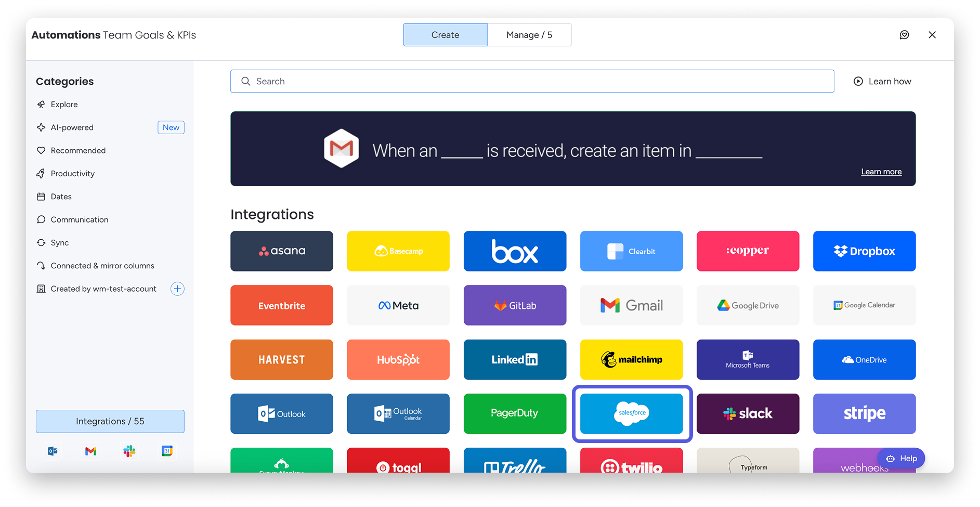The width and height of the screenshot is (980, 507).
Task: Click the Google Calendar icon in sidebar footer
Action: point(167,451)
